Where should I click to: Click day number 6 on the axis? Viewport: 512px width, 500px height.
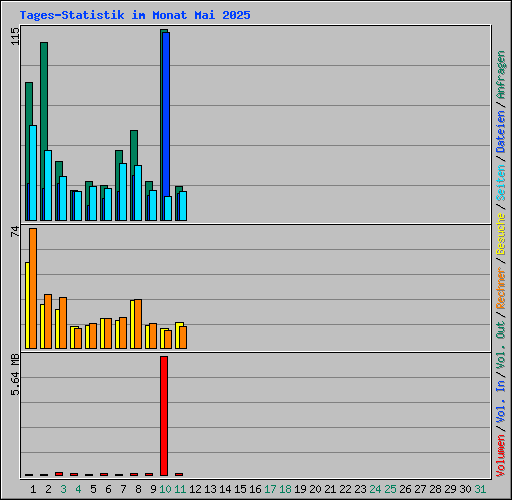[108, 489]
